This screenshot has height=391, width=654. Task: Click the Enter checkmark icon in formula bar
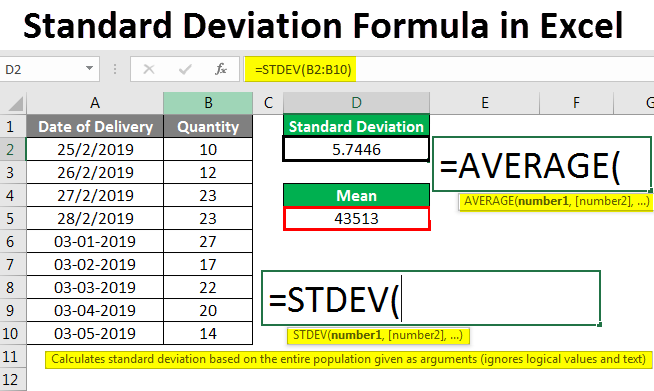185,69
